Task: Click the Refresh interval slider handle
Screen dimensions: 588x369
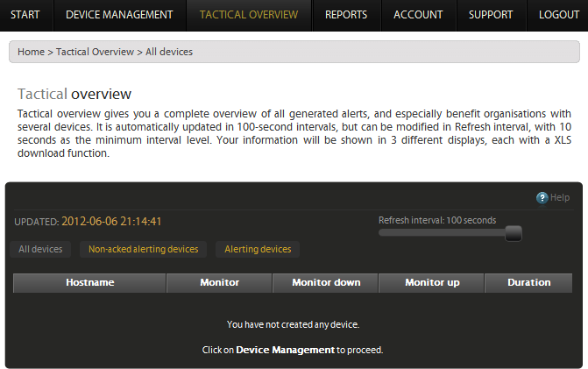Action: pos(514,233)
